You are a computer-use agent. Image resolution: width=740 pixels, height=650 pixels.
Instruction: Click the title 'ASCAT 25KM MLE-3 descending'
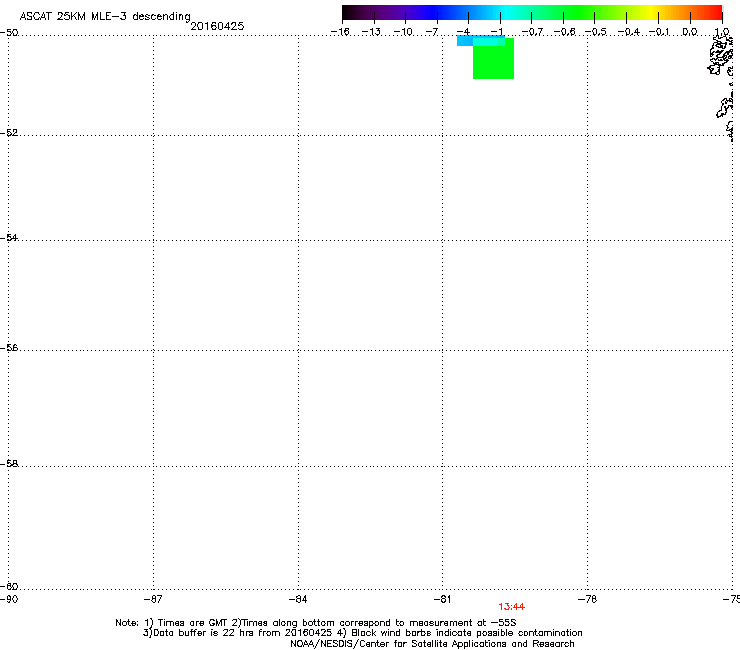point(105,17)
